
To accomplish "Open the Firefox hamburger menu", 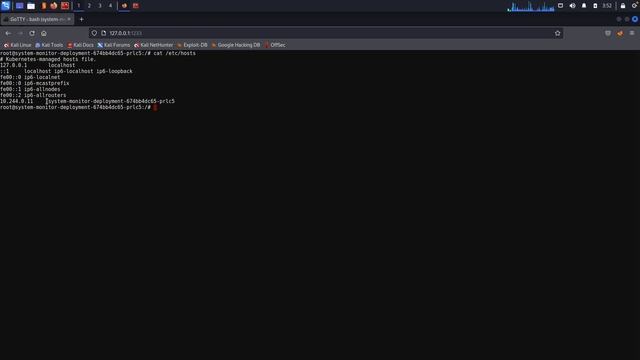I will [x=632, y=33].
